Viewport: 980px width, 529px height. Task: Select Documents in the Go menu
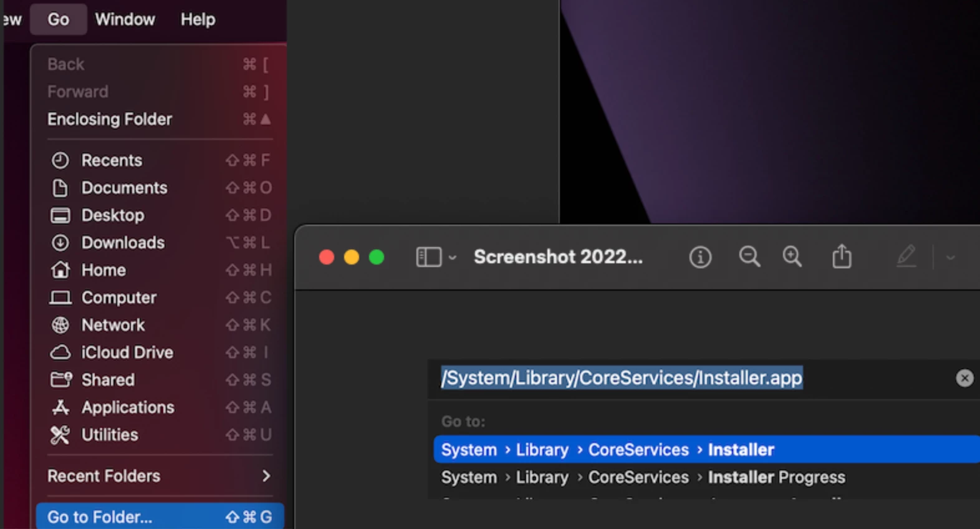click(x=159, y=188)
